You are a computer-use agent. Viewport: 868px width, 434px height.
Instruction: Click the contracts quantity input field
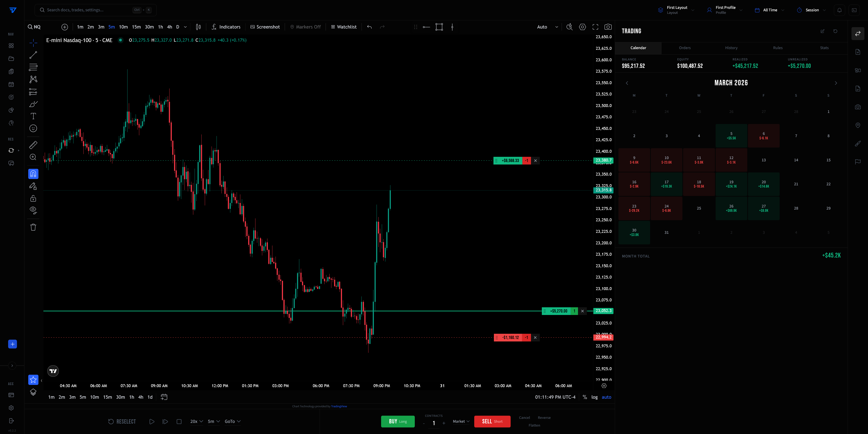pos(434,422)
